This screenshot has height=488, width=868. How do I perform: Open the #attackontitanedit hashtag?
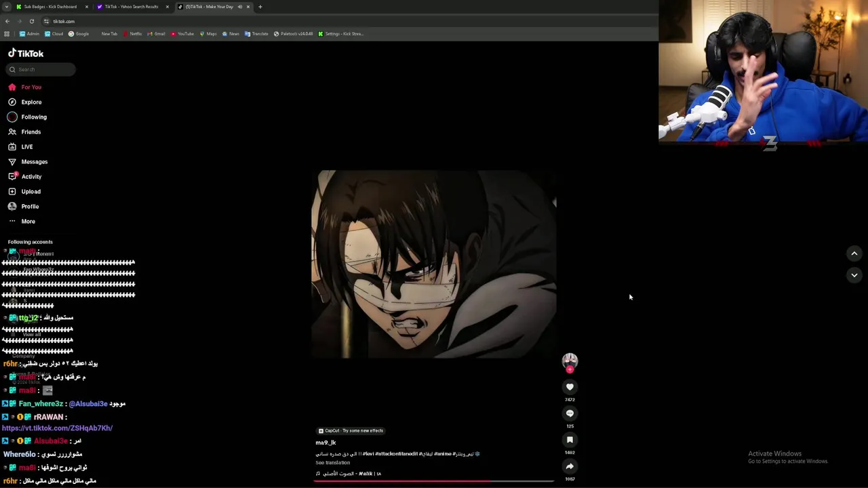[397, 453]
